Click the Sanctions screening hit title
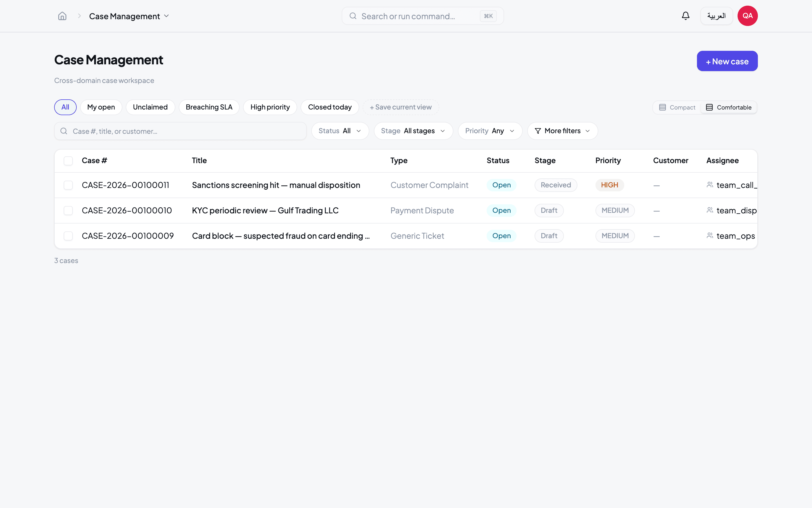This screenshot has height=508, width=812. point(276,185)
